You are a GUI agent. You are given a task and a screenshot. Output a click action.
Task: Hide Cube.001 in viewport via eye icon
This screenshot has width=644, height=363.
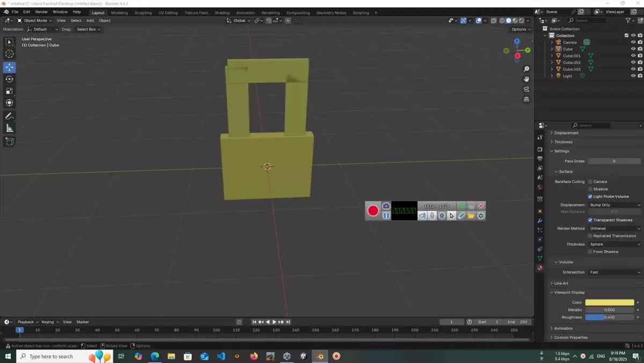coord(633,56)
